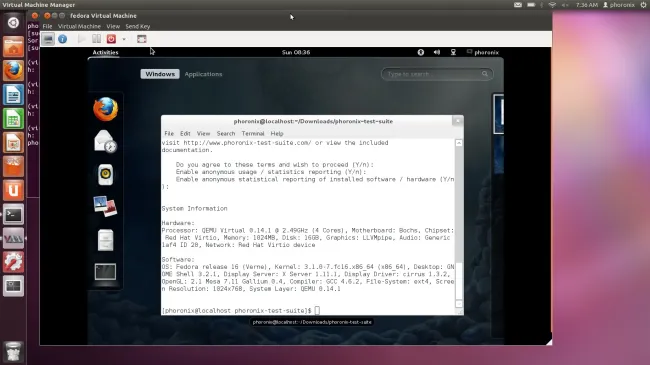The height and width of the screenshot is (365, 650).
Task: Click the Type to search field
Action: pyautogui.click(x=437, y=74)
